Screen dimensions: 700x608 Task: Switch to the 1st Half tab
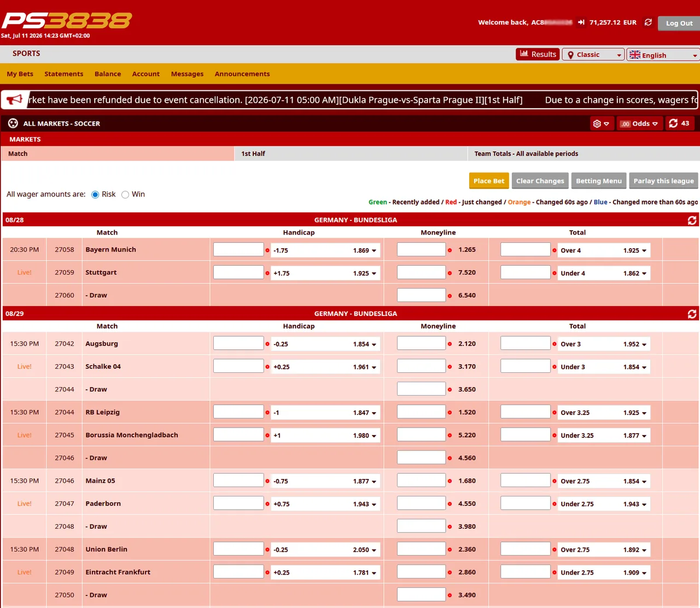click(351, 154)
